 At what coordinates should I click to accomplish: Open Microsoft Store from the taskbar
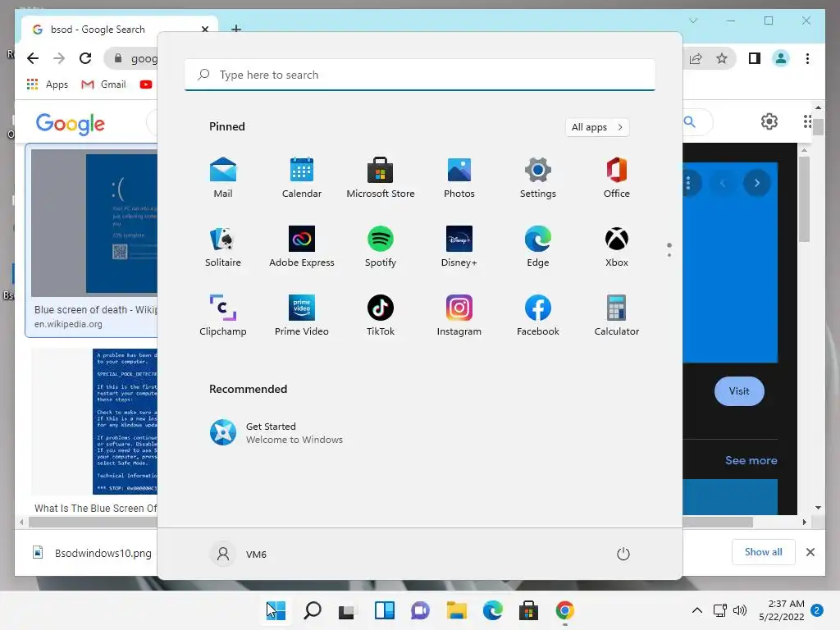(x=528, y=610)
